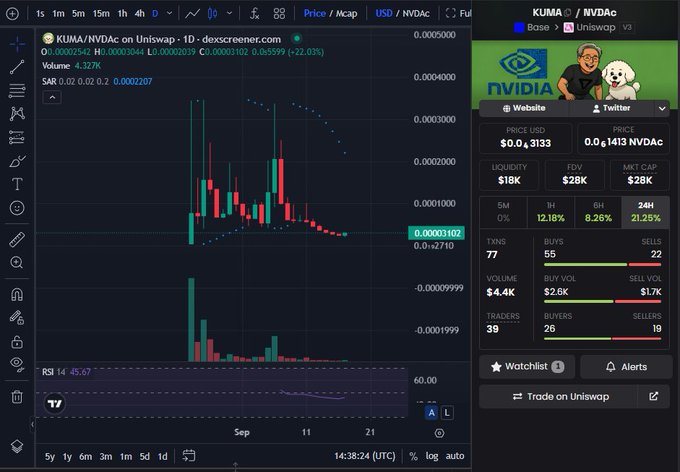Expand more social links chevron
The height and width of the screenshot is (472, 680).
click(x=662, y=108)
